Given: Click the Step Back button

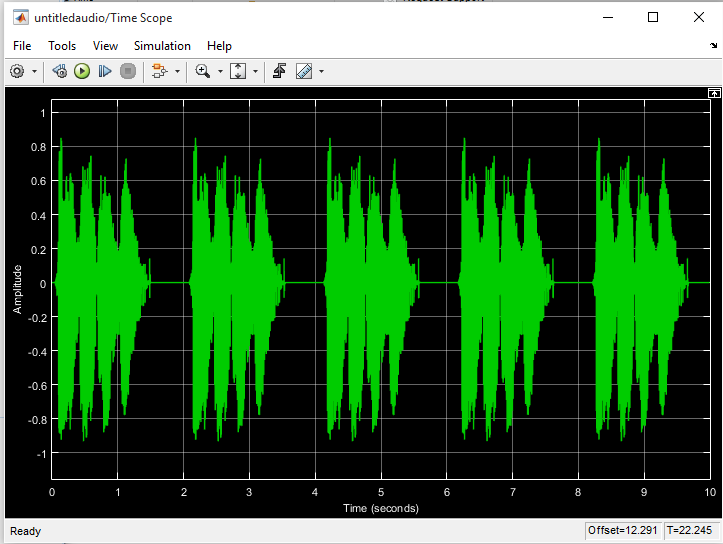Looking at the screenshot, I should coord(59,71).
